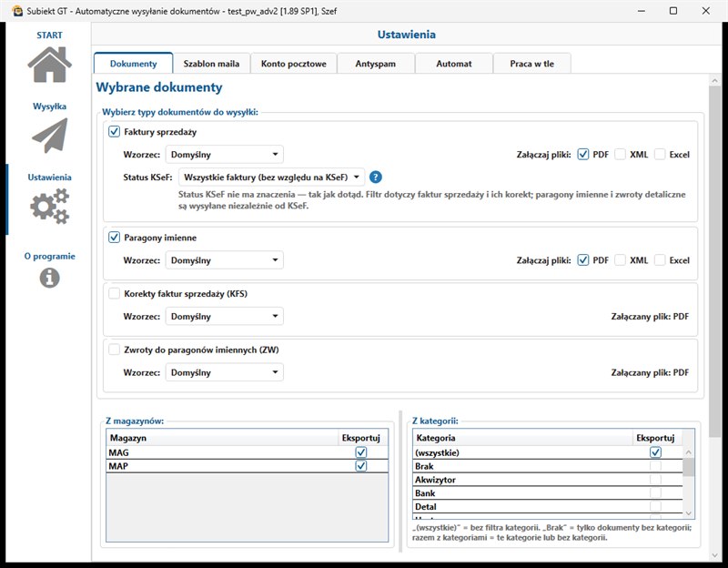Image resolution: width=728 pixels, height=568 pixels.
Task: Click the Subiekt GT app icon in title bar
Action: click(x=17, y=11)
